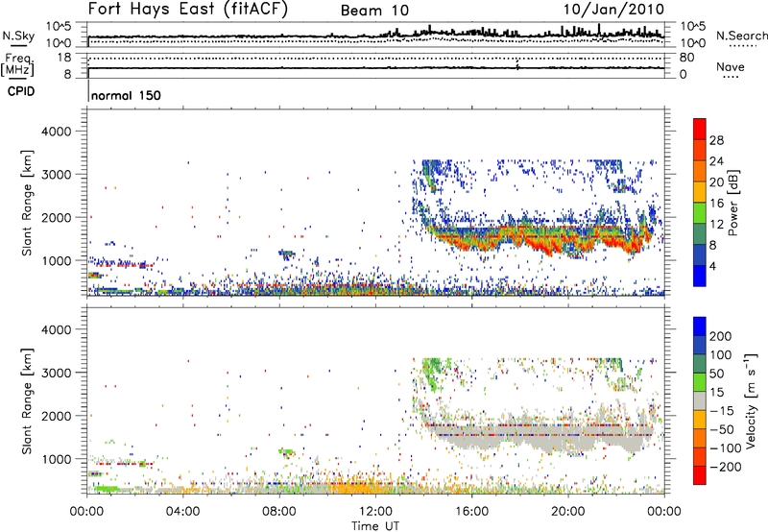
Task: Click the date '10/Jan/2010'
Action: [613, 10]
